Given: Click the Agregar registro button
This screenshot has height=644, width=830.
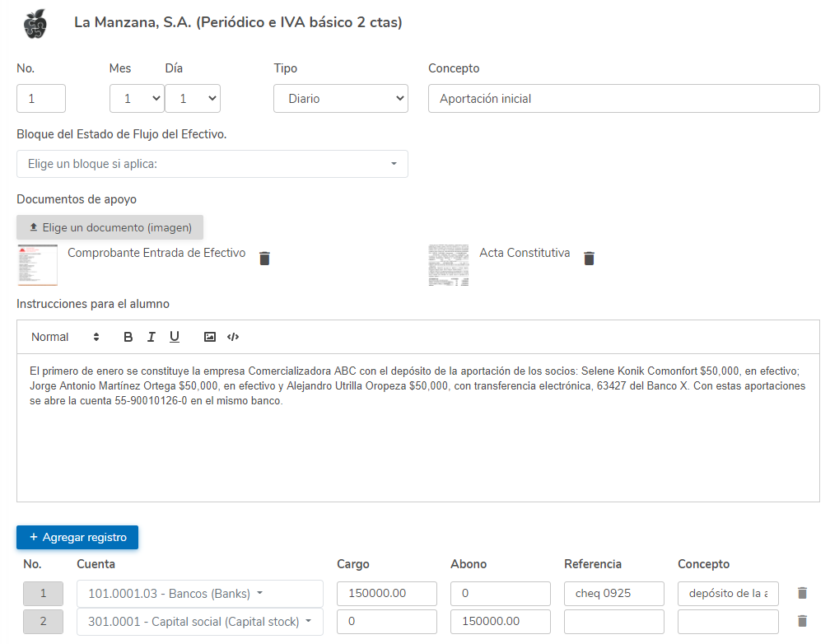Looking at the screenshot, I should pos(77,537).
